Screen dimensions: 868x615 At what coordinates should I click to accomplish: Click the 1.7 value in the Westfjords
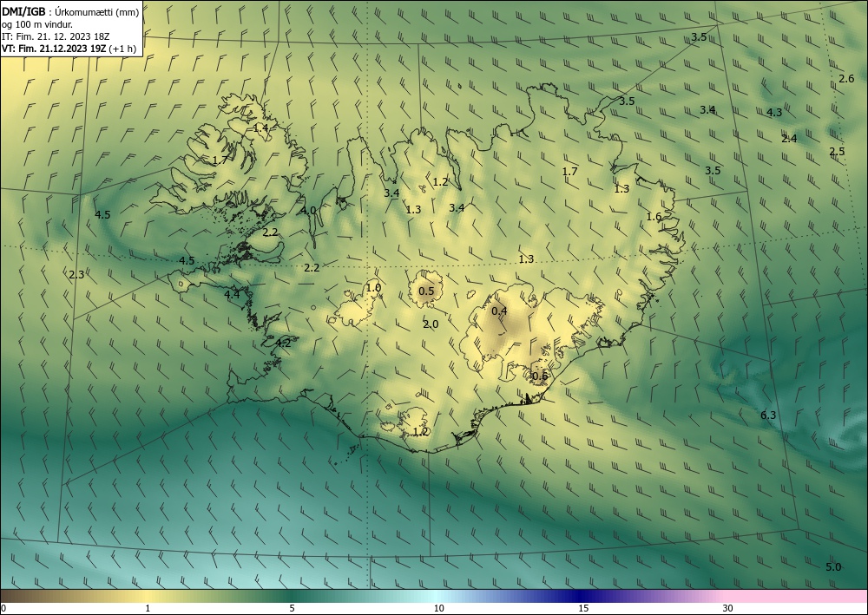coord(220,160)
